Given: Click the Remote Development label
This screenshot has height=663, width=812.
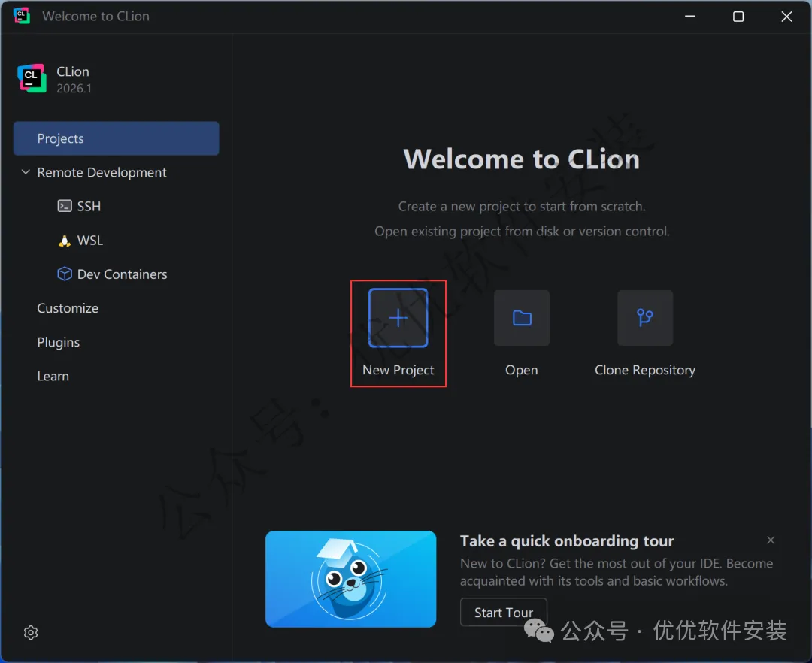Looking at the screenshot, I should tap(101, 172).
